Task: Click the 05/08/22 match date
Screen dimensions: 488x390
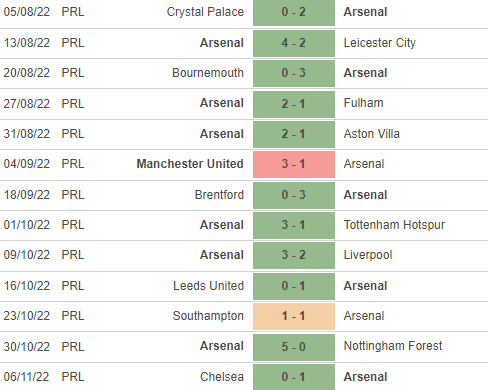Action: click(27, 12)
